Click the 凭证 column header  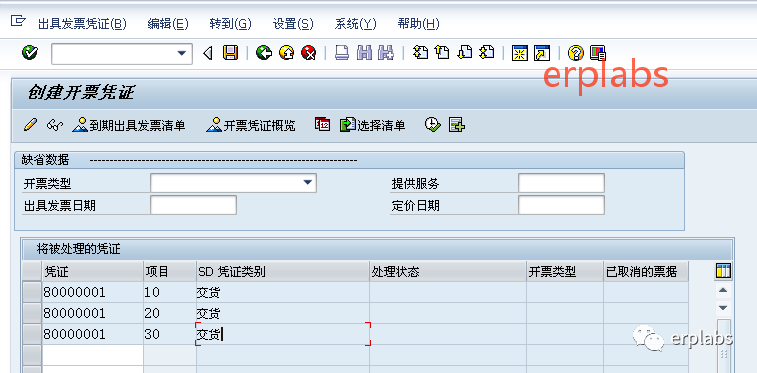(93, 272)
